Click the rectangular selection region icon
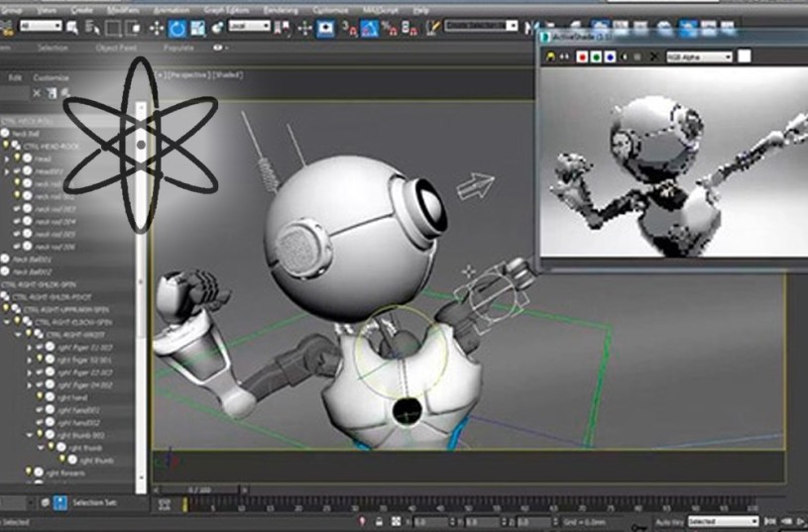Image resolution: width=808 pixels, height=532 pixels. click(113, 27)
